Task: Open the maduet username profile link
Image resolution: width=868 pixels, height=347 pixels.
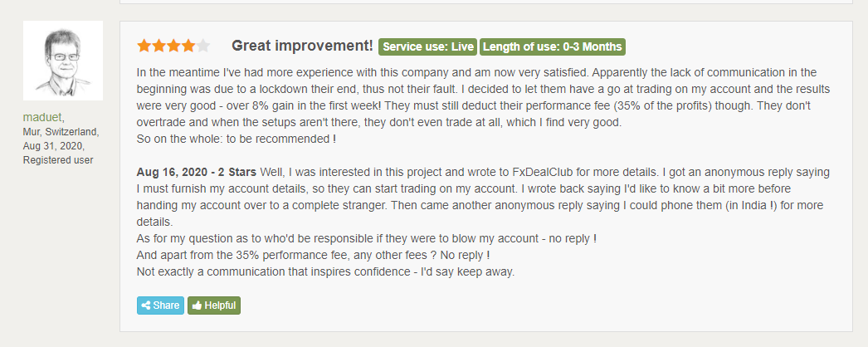Action: point(42,117)
